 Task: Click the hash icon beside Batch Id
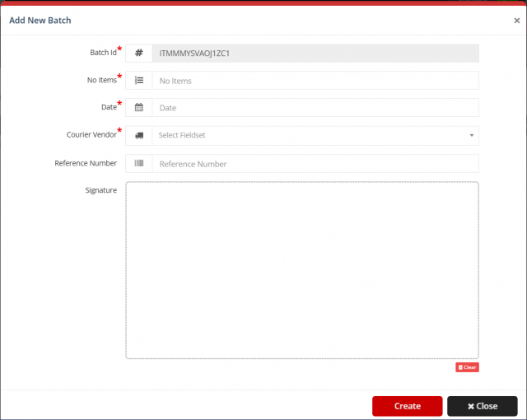(x=138, y=53)
